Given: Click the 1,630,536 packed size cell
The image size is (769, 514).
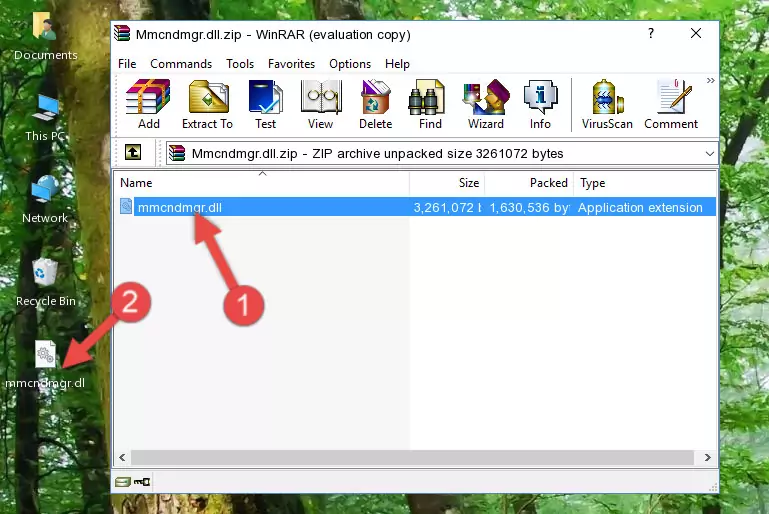Looking at the screenshot, I should click(x=530, y=207).
